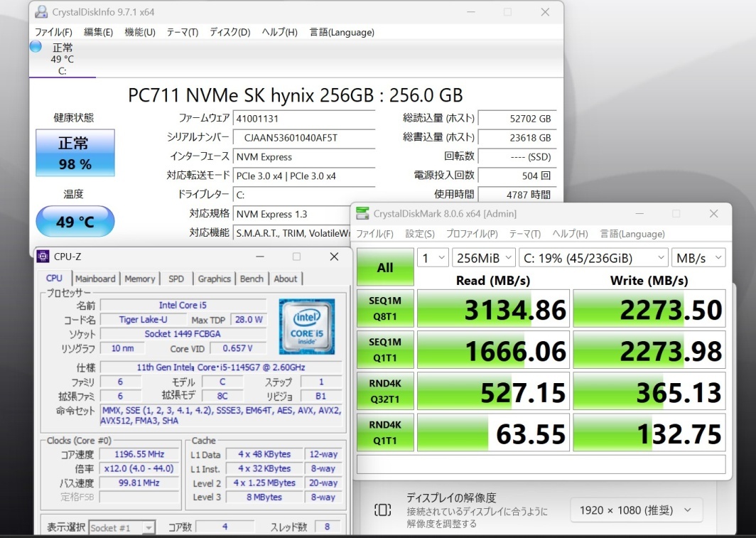Open the 機能(U) menu in CrystalDiskInfo
Image resolution: width=756 pixels, height=538 pixels.
(140, 32)
